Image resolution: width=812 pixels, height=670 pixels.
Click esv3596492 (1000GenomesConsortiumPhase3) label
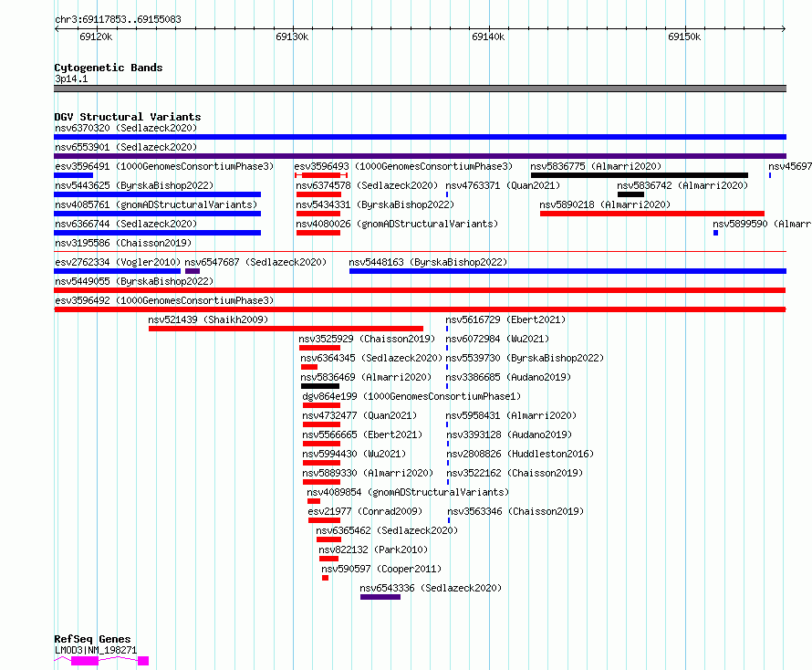164,300
